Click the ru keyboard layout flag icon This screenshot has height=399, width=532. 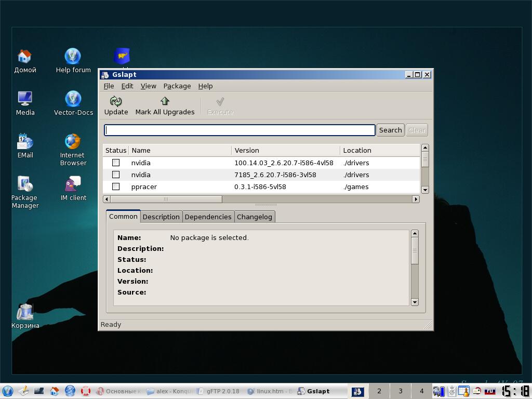tap(489, 391)
